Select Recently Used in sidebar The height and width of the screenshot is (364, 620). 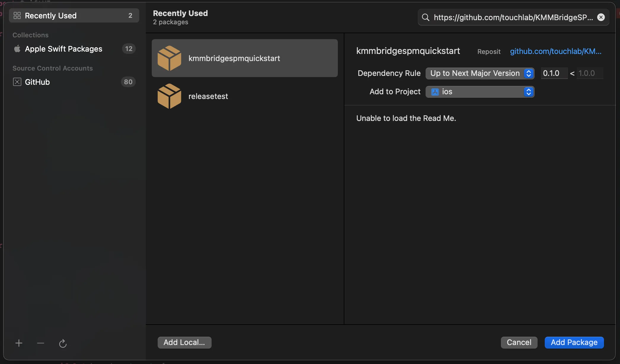[x=74, y=15]
